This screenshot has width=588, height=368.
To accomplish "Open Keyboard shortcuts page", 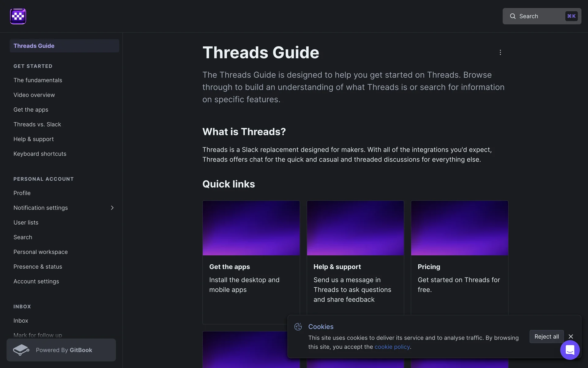I will point(40,154).
